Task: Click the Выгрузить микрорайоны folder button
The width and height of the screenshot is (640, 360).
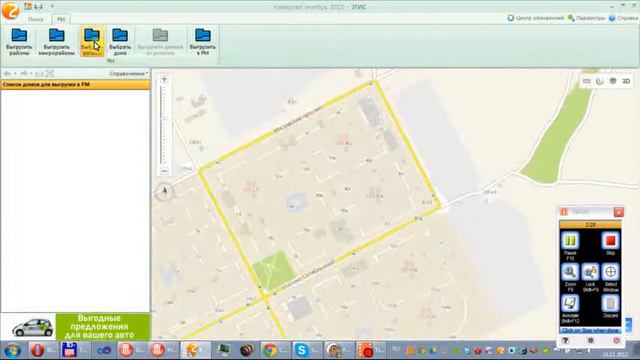Action: 56,42
